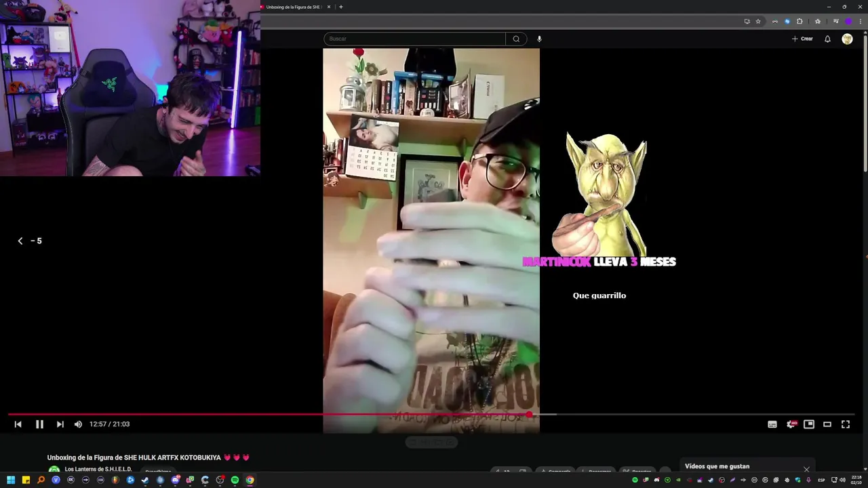
Task: Click the video time display 12:57 / 21:03
Action: pos(109,424)
